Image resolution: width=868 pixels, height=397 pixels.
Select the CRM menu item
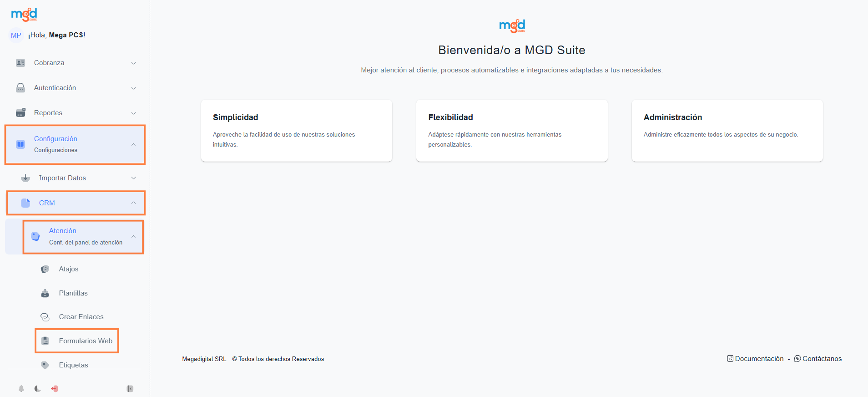tap(47, 203)
